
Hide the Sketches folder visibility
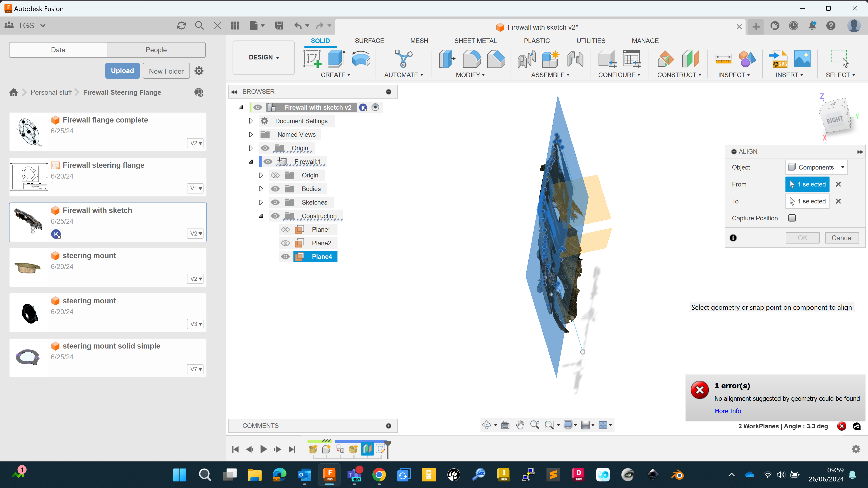[275, 202]
